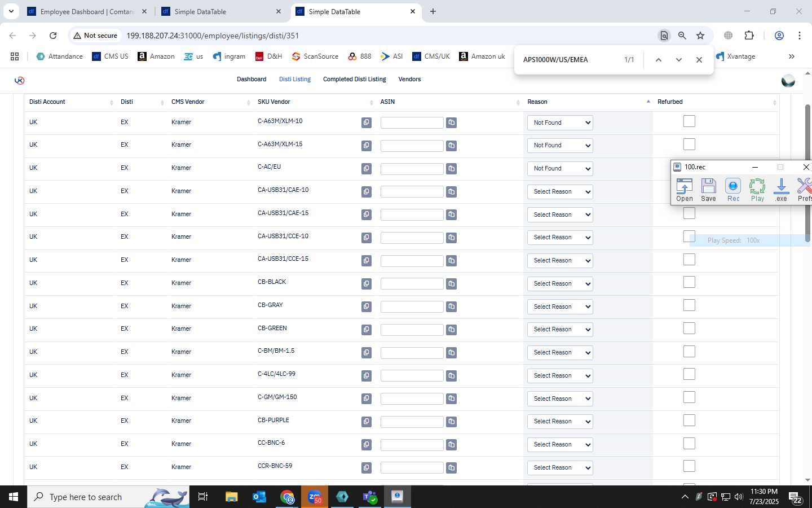Check Refurbed for C-4LC/4LC-99 row
812x508 pixels.
pyautogui.click(x=689, y=374)
